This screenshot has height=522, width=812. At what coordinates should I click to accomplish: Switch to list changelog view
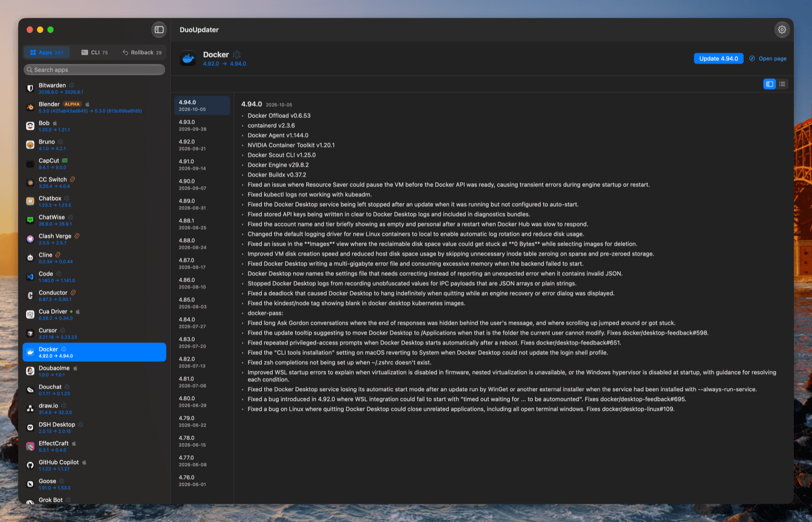pyautogui.click(x=782, y=84)
